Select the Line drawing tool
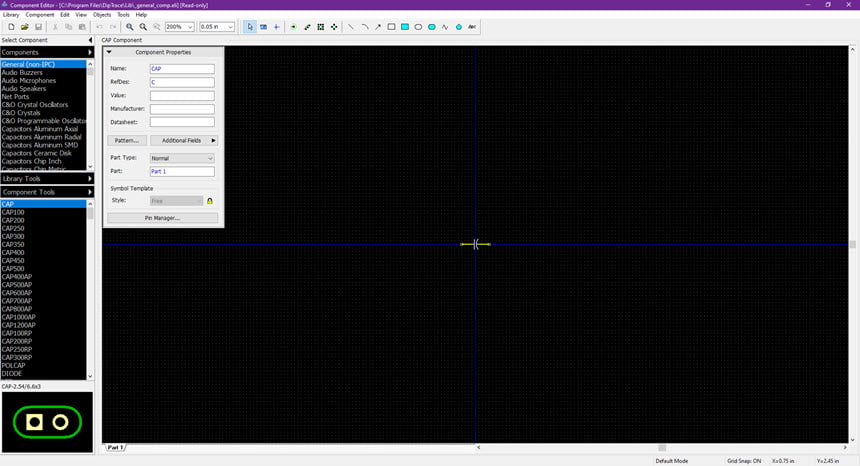860x466 pixels. [x=351, y=27]
